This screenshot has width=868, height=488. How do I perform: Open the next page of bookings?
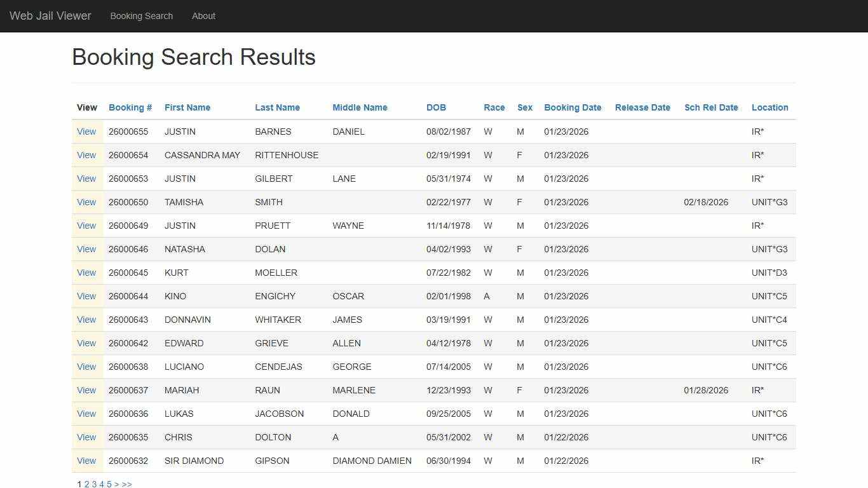pyautogui.click(x=117, y=484)
